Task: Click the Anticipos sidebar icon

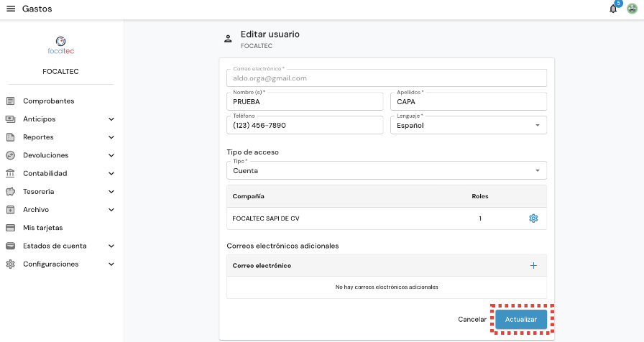Action: point(10,119)
